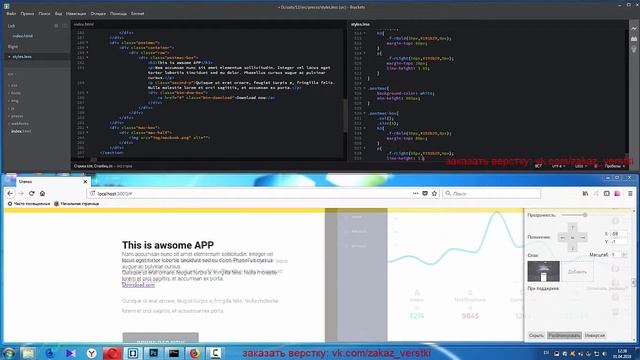Image resolution: width=640 pixels, height=360 pixels.
Task: Open the Firefox Library icon
Action: click(x=585, y=193)
